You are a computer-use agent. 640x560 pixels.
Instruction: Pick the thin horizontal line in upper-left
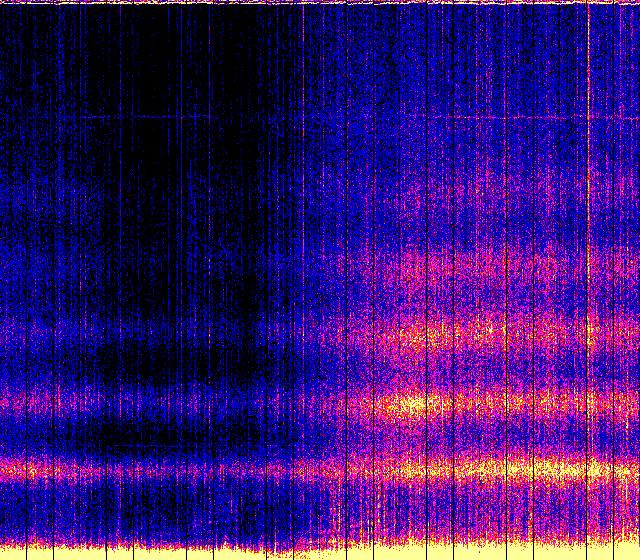click(150, 117)
